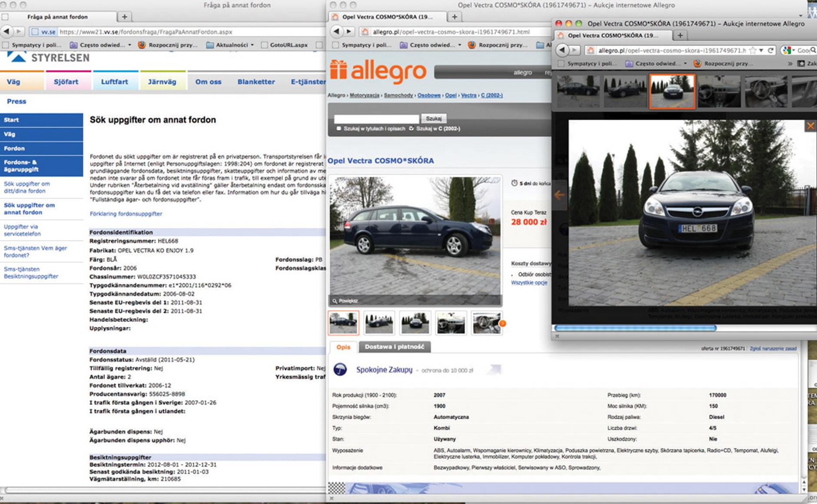817x504 pixels.
Task: Click the allegro logo
Action: click(x=378, y=71)
